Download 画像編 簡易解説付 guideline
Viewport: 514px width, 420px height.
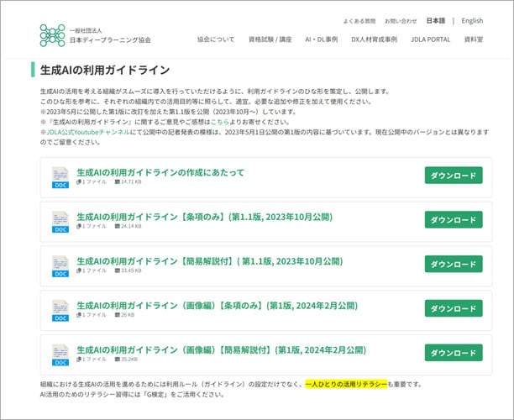[x=454, y=354]
